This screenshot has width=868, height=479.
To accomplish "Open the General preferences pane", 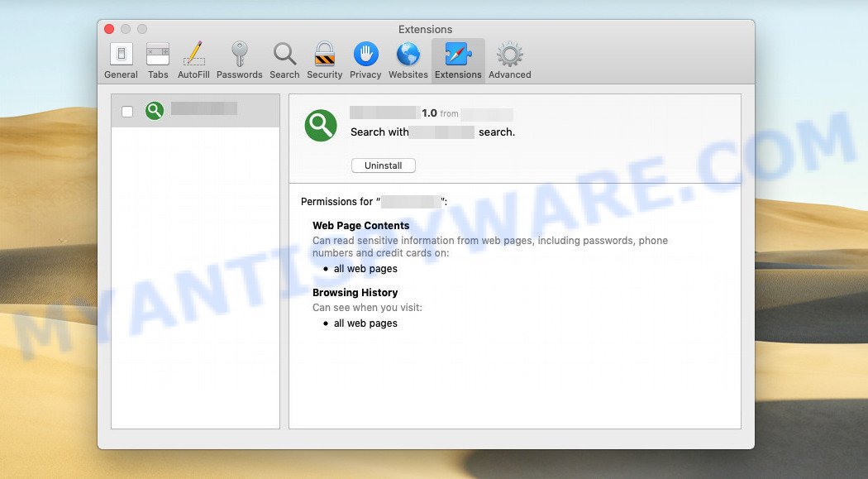I will (x=121, y=60).
